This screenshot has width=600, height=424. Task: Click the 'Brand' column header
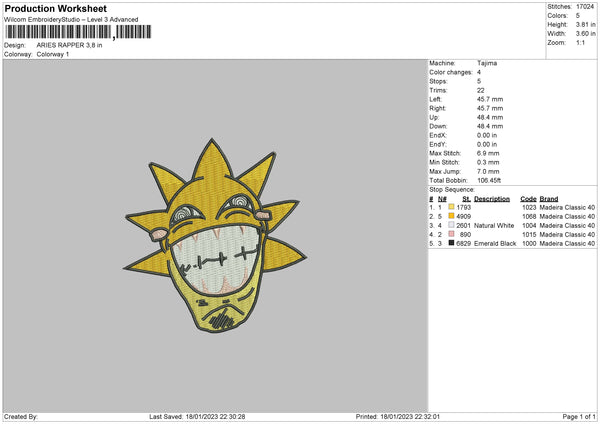tap(549, 199)
